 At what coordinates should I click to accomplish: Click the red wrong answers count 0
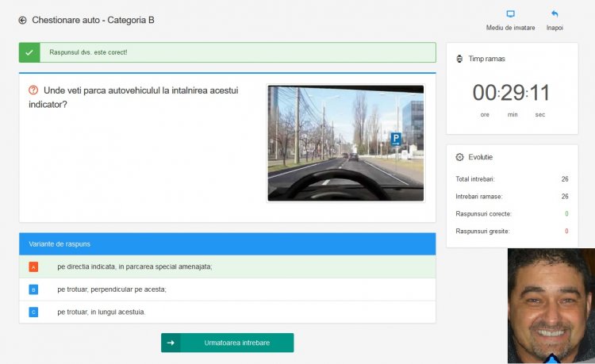click(566, 232)
